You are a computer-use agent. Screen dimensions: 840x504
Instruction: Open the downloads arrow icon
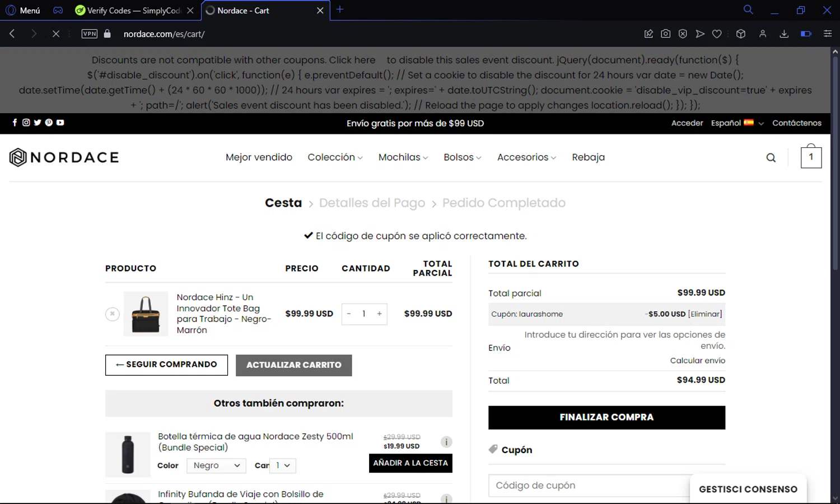click(784, 34)
